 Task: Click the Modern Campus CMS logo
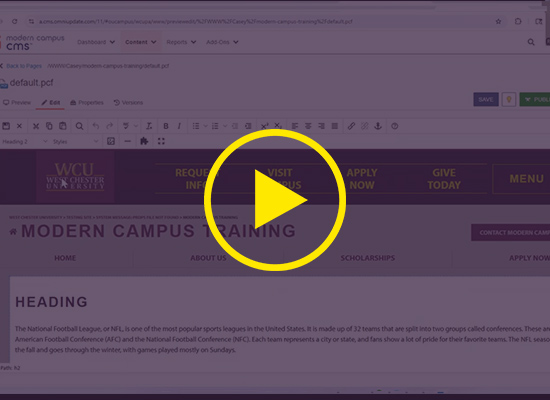pyautogui.click(x=33, y=42)
